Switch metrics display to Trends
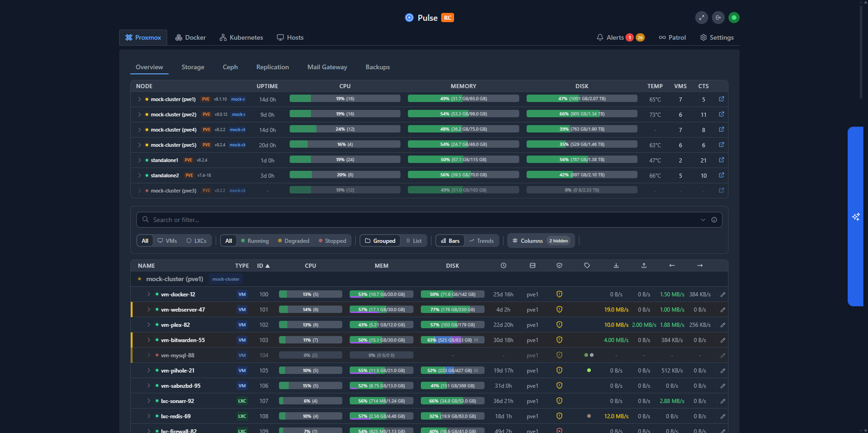868x433 pixels. pos(481,241)
